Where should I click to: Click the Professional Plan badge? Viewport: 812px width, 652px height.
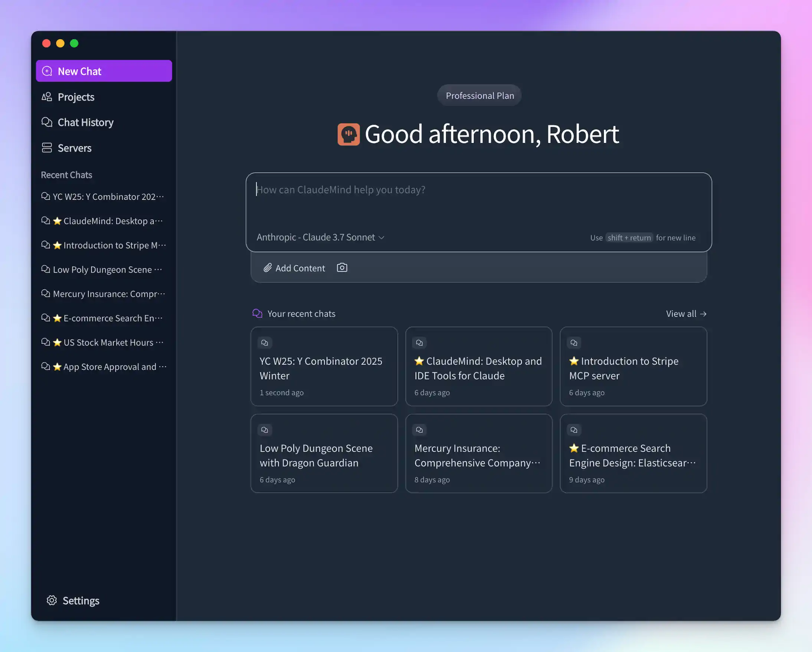click(479, 95)
